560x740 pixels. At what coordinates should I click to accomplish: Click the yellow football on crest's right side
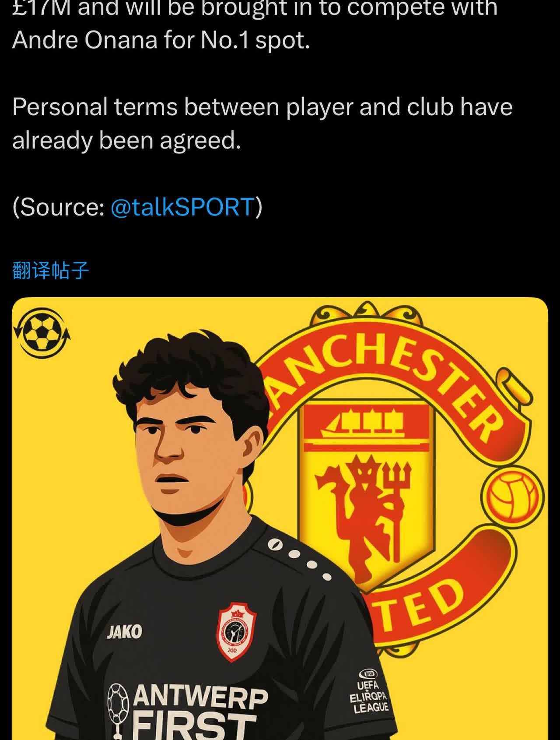[x=512, y=496]
